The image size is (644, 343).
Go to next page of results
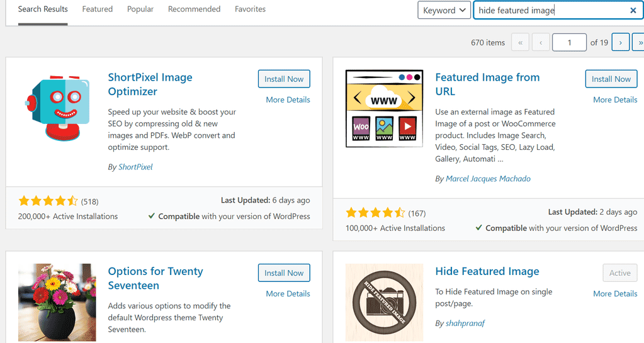pyautogui.click(x=621, y=42)
